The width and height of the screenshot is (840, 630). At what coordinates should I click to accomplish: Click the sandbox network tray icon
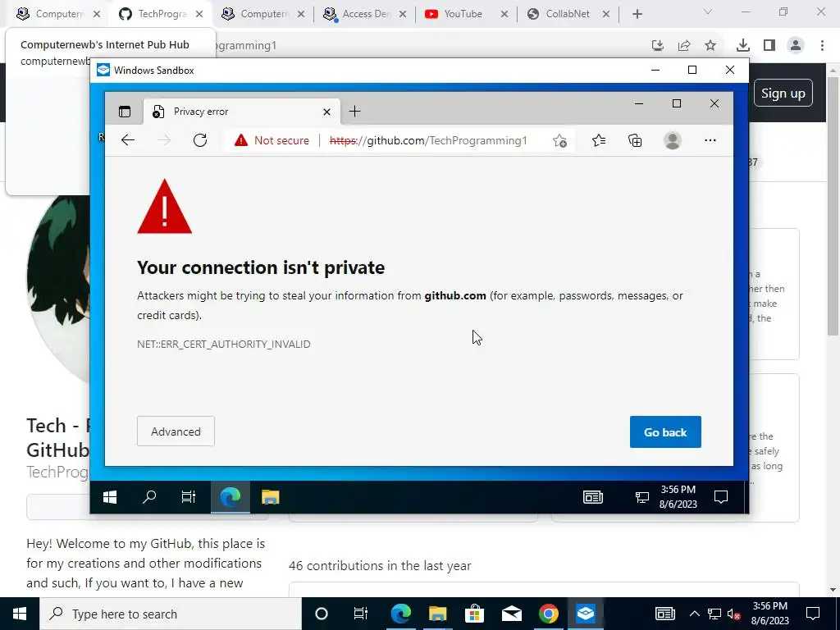[641, 497]
